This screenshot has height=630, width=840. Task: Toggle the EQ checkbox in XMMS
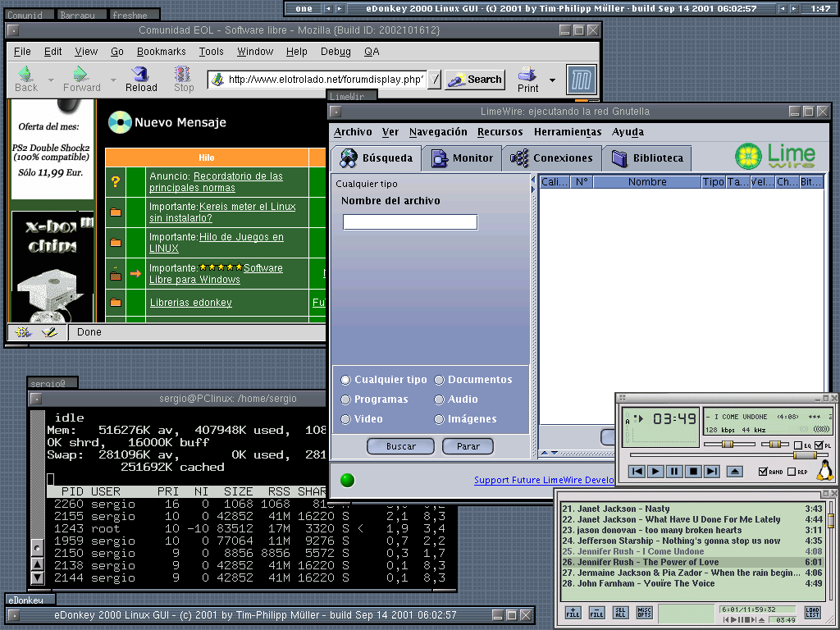click(x=798, y=445)
